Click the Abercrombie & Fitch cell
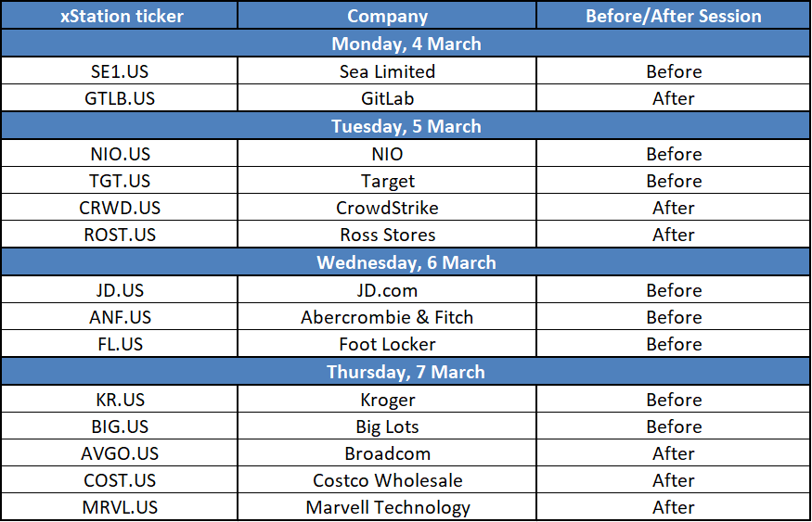The width and height of the screenshot is (812, 522). click(387, 316)
